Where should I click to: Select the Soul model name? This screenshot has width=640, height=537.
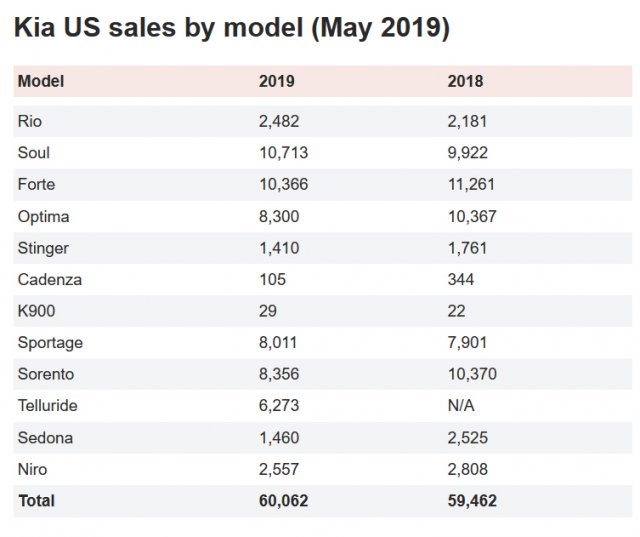[33, 153]
